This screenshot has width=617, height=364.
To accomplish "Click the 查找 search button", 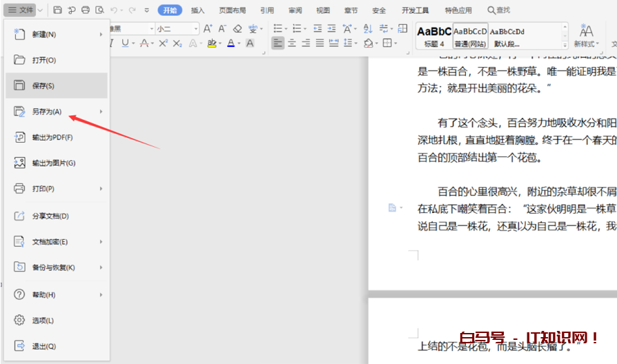I will click(x=498, y=10).
